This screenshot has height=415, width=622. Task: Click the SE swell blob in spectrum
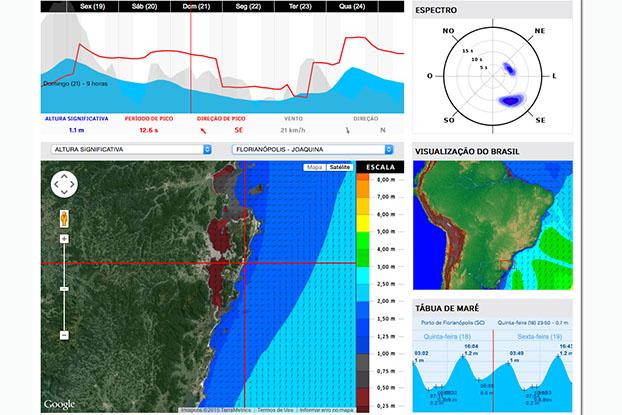click(x=511, y=100)
